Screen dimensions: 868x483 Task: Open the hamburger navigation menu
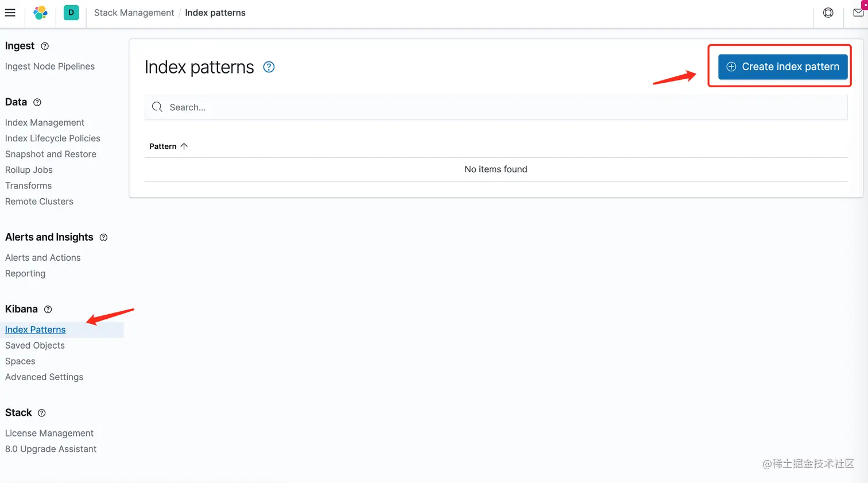10,13
